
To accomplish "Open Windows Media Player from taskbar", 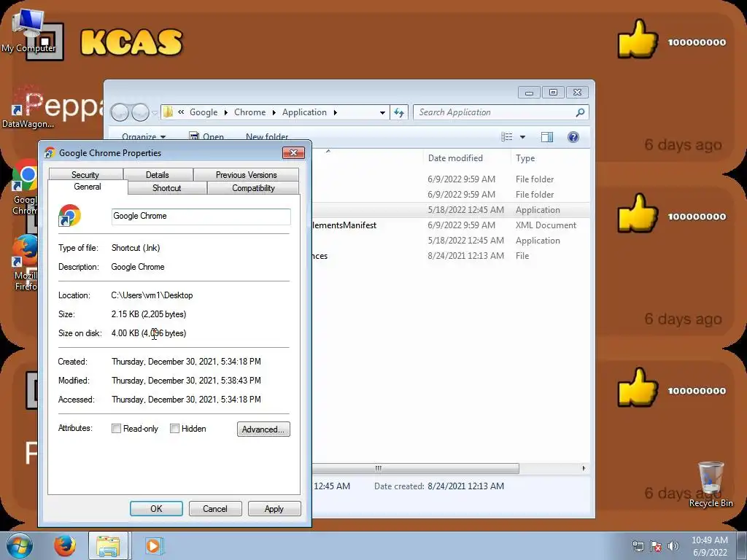I will (153, 545).
